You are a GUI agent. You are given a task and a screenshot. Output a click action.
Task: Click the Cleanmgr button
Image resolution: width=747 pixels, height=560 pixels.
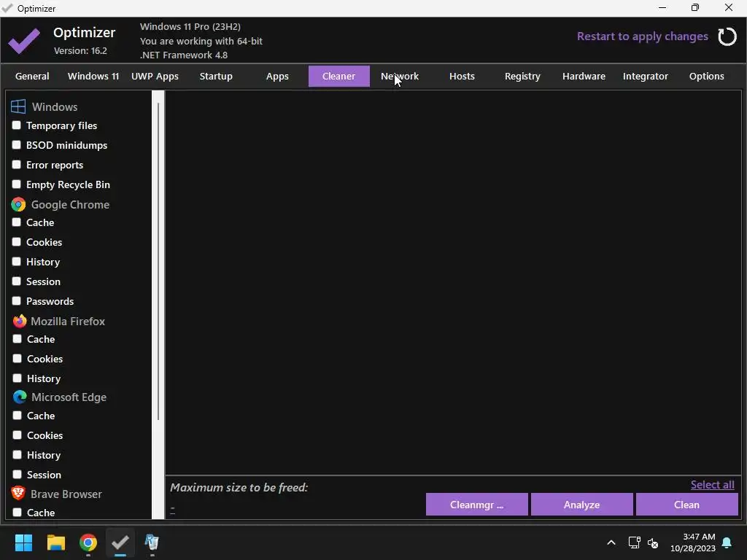(x=477, y=505)
